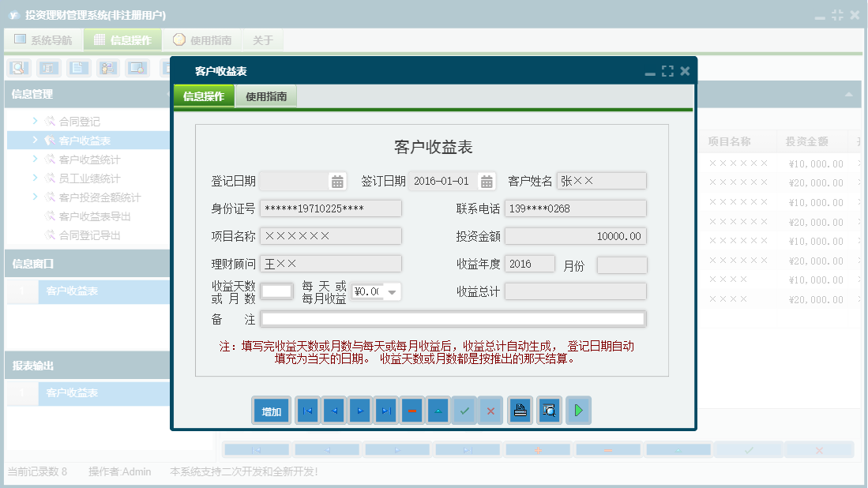
Task: Open the print icon in the dialog
Action: [x=520, y=410]
